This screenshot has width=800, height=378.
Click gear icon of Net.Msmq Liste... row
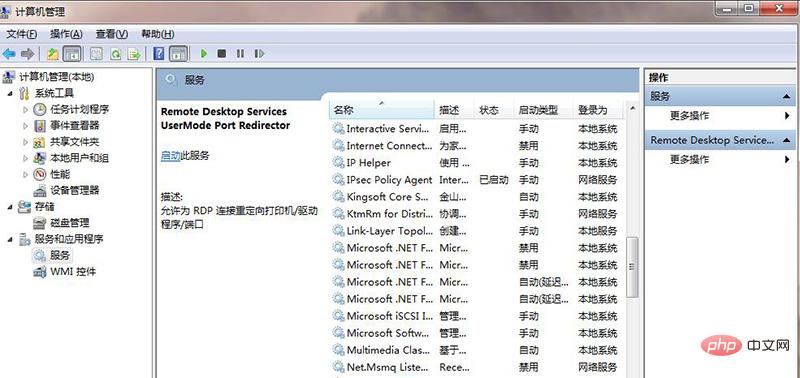click(338, 367)
